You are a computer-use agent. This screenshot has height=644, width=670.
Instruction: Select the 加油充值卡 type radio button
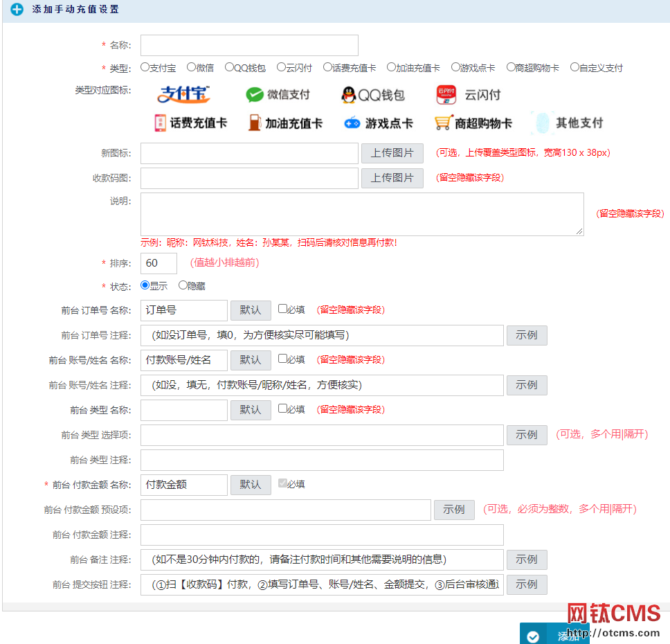click(391, 67)
